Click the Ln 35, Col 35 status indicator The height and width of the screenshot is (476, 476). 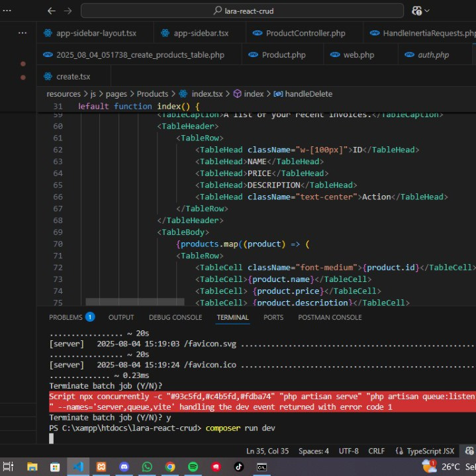267,451
